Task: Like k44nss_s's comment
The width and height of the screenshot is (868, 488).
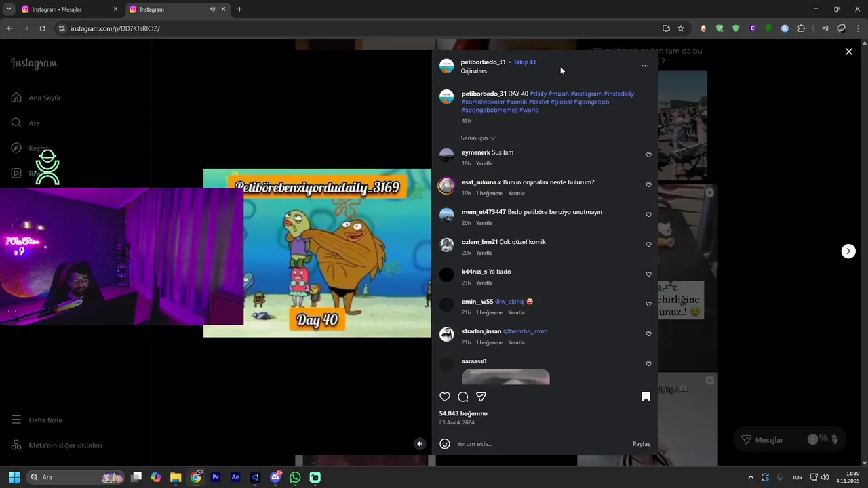Action: (648, 274)
